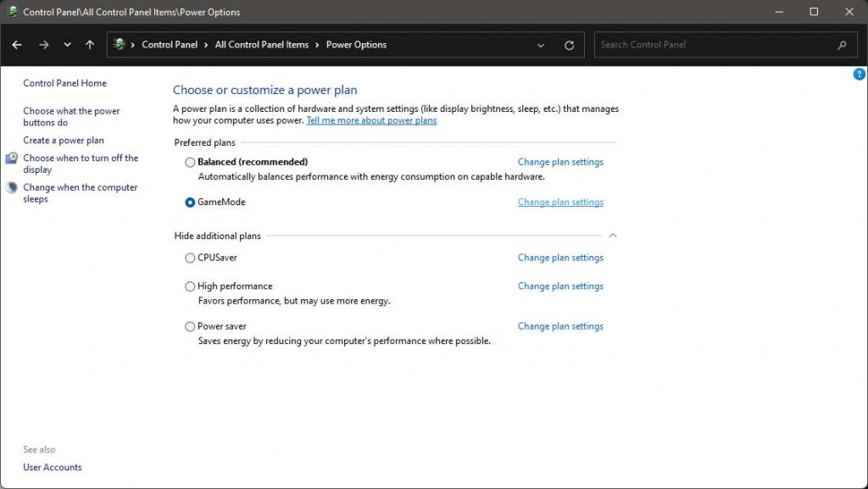Click the search magnifier icon
Screen dimensions: 868x489
(x=842, y=45)
